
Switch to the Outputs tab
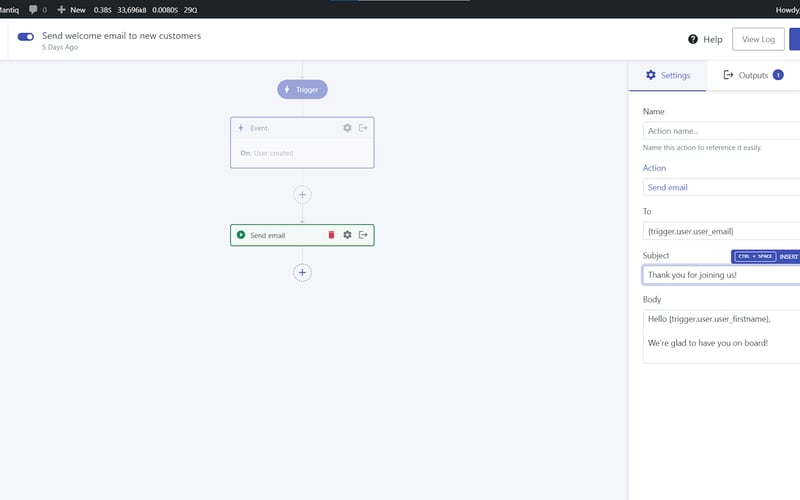coord(754,76)
